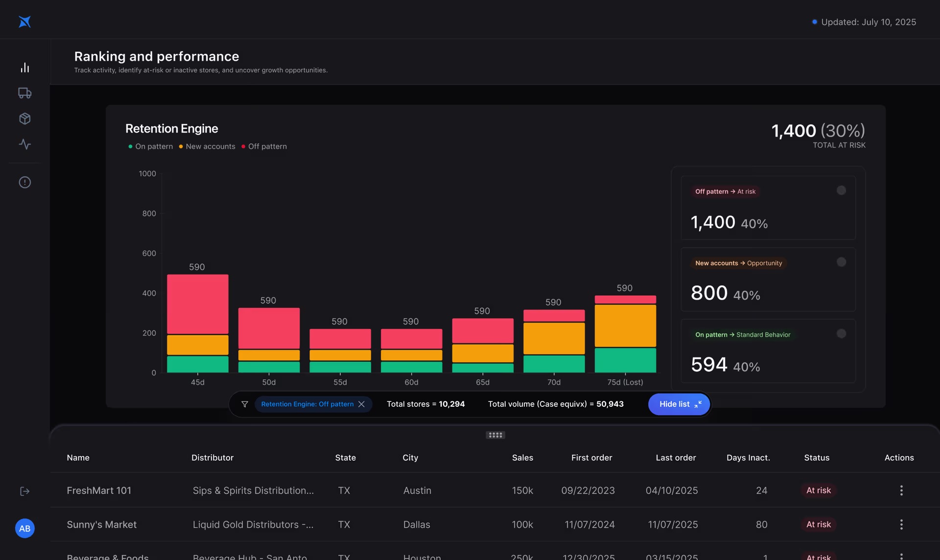
Task: Open the delivery truck sidebar icon
Action: pyautogui.click(x=25, y=93)
